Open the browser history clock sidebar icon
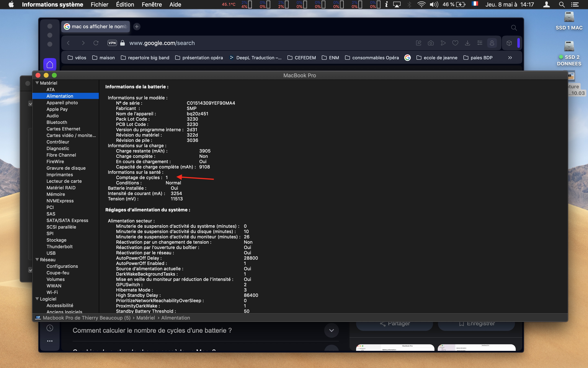588x368 pixels. point(50,328)
